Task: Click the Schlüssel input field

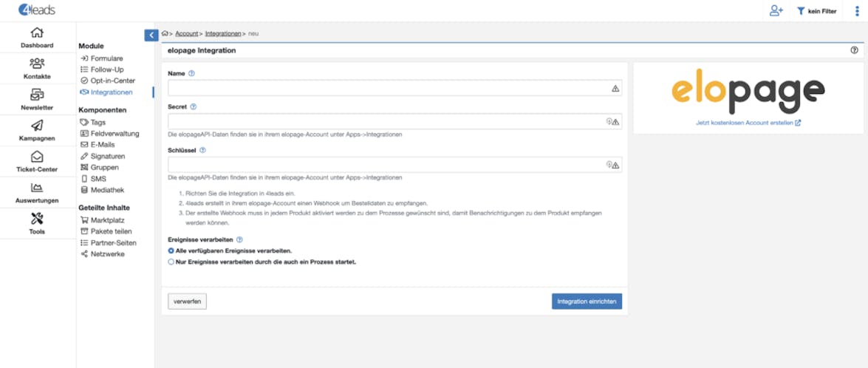Action: coord(394,165)
